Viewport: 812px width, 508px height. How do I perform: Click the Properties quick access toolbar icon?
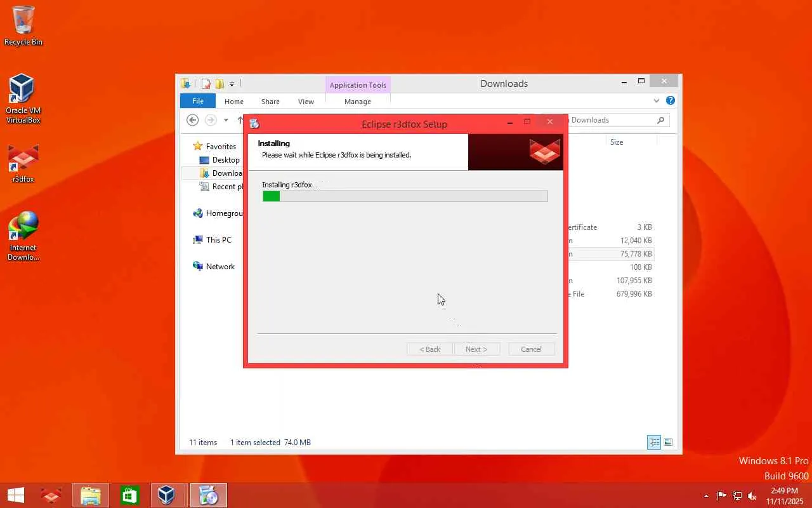point(206,84)
